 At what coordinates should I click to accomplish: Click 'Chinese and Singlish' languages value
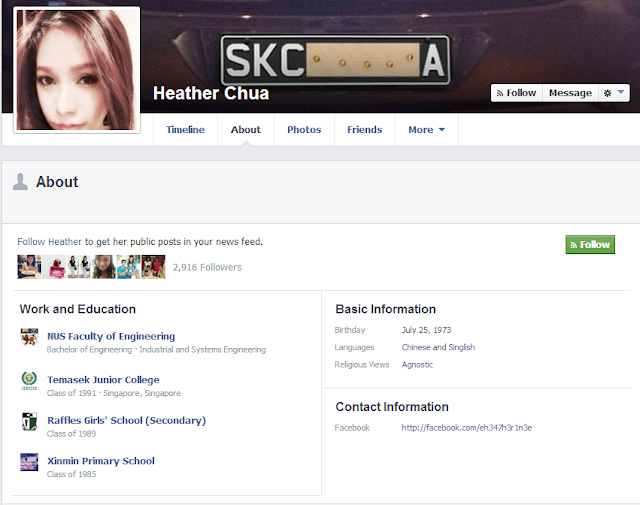click(438, 347)
